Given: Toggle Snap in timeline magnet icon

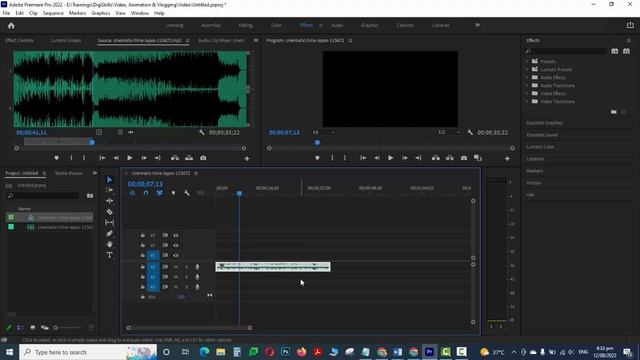Looking at the screenshot, I should [146, 193].
